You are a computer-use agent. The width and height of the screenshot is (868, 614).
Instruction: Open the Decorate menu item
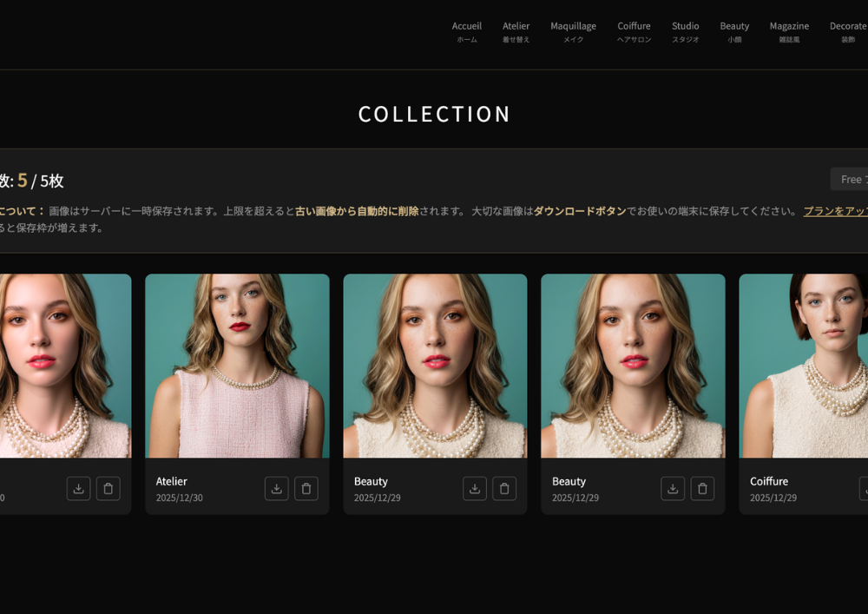[x=847, y=31]
